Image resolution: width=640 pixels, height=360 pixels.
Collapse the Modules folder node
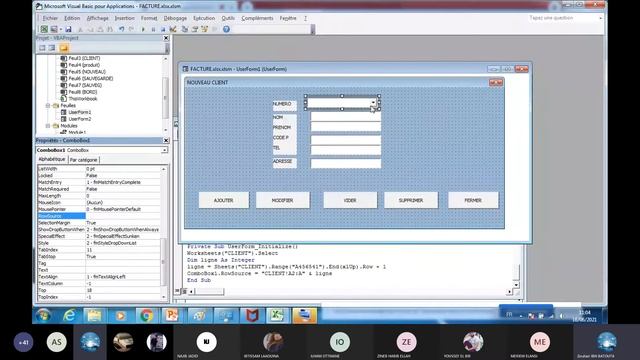48,126
